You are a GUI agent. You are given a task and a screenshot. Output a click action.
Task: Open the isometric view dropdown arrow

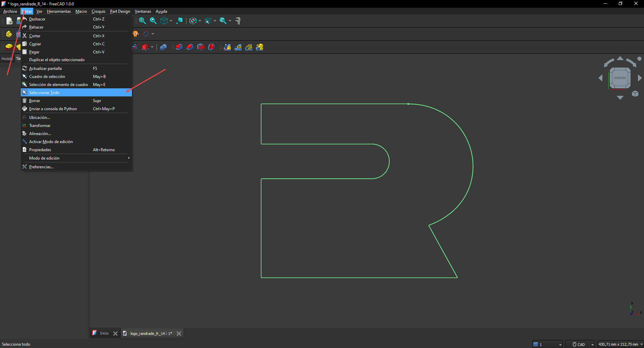[171, 21]
